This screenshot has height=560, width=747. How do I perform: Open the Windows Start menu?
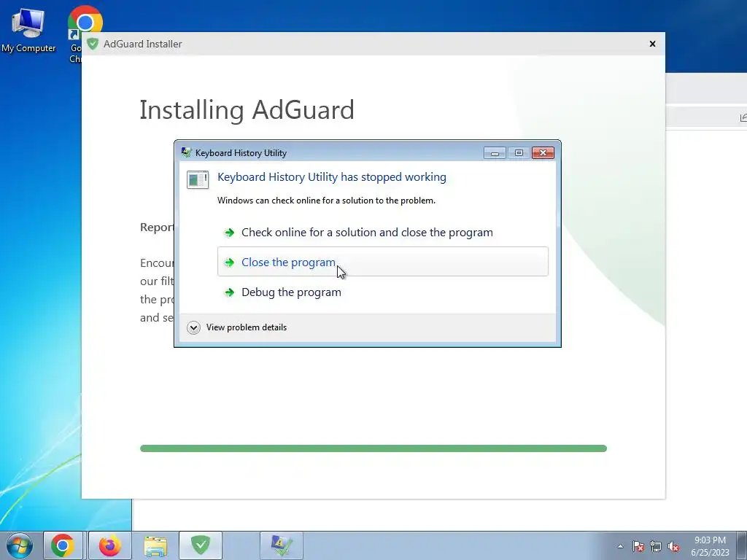(x=19, y=545)
